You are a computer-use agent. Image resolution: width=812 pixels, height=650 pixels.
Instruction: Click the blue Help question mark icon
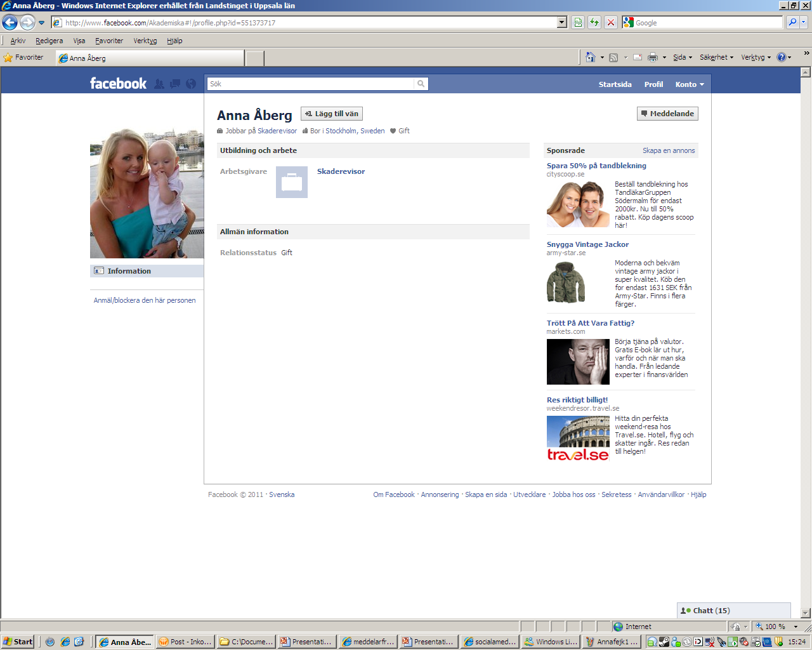point(782,57)
